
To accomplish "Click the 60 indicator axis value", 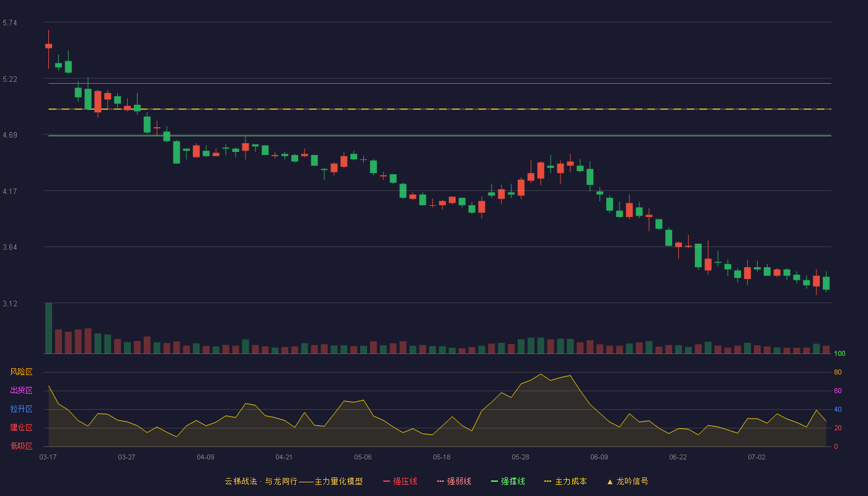I will [838, 391].
